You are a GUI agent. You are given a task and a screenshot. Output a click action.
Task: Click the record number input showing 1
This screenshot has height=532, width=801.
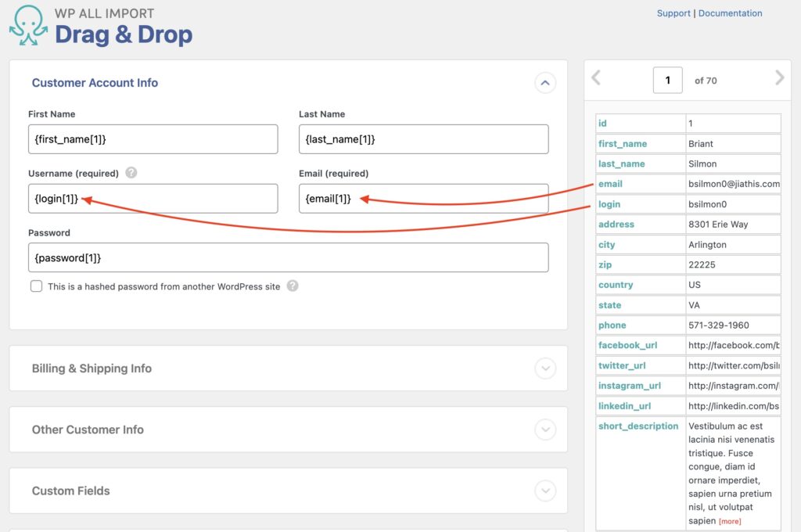pyautogui.click(x=667, y=79)
